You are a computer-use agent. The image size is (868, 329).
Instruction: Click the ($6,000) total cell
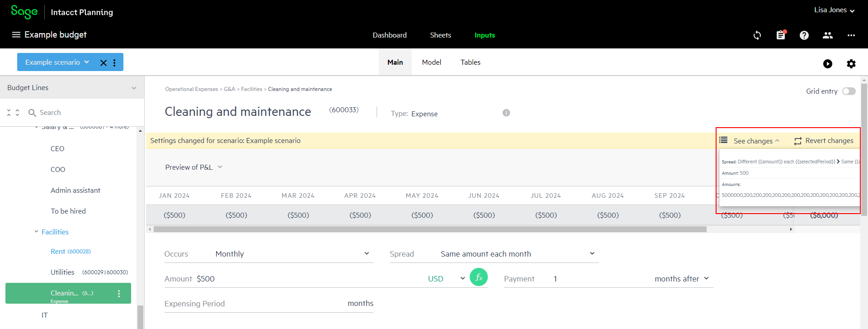coord(824,215)
